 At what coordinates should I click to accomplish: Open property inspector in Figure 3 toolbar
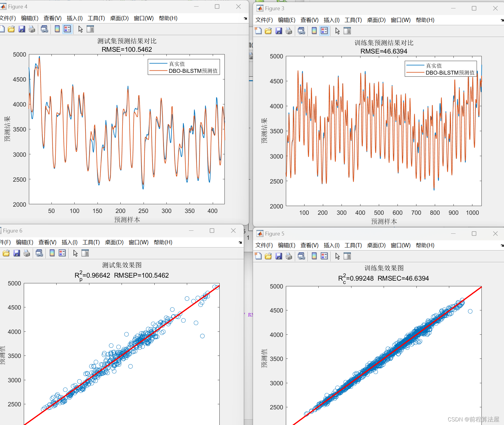(347, 31)
